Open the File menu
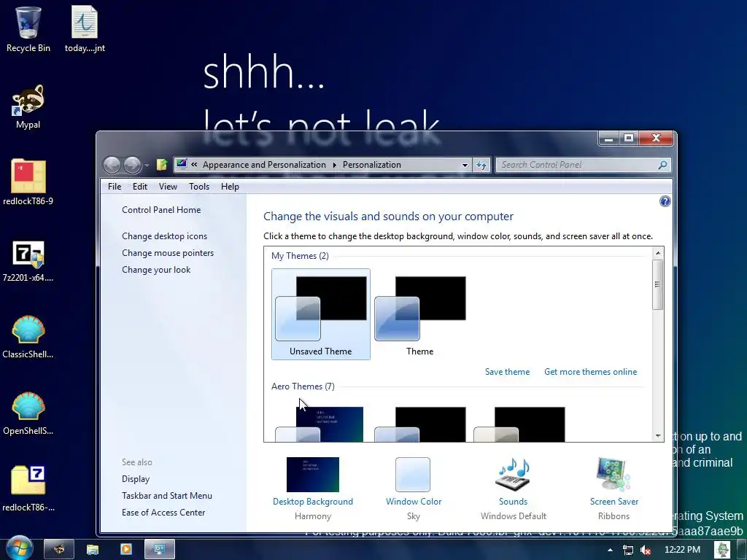 (x=115, y=187)
